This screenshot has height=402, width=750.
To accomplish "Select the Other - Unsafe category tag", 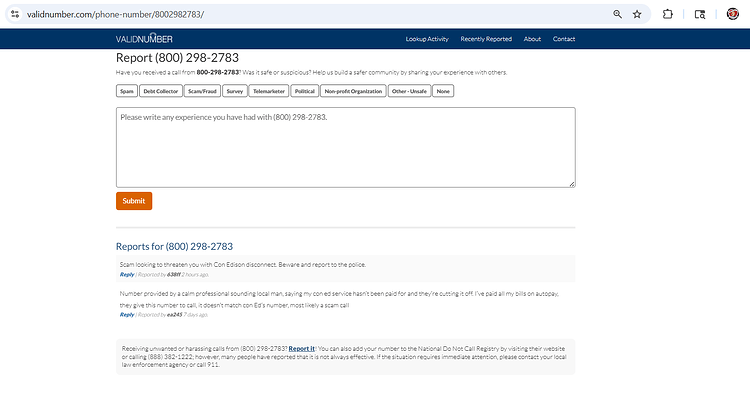I will coord(409,91).
